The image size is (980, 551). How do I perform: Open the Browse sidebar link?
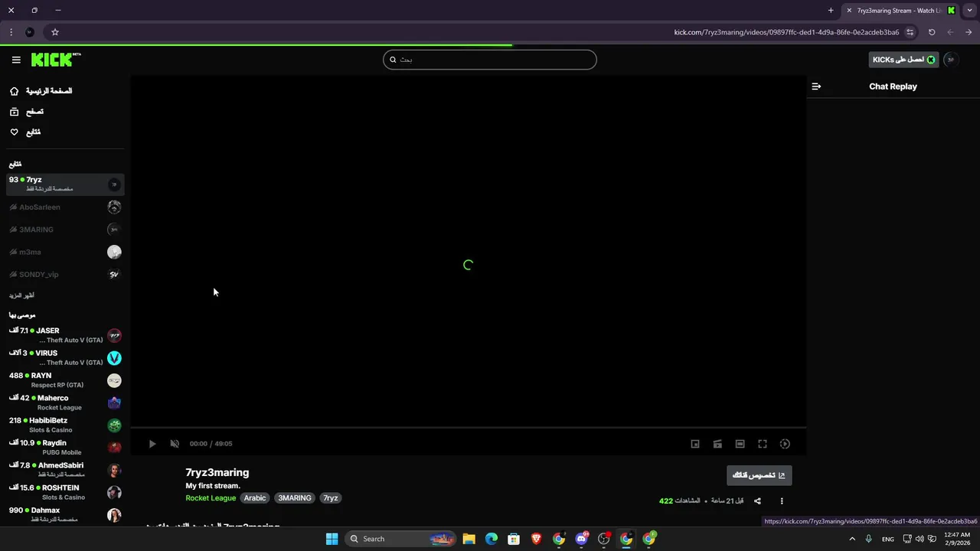point(27,112)
